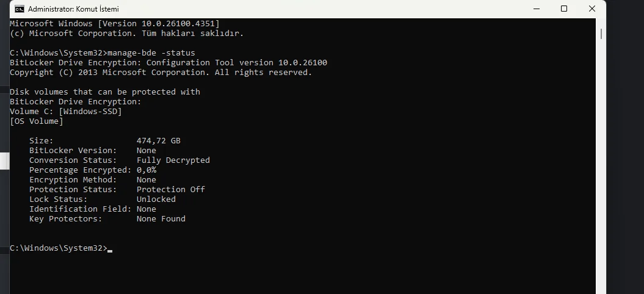This screenshot has height=294, width=644.
Task: Click the '0,0%' percentage encrypted value
Action: pyautogui.click(x=147, y=170)
